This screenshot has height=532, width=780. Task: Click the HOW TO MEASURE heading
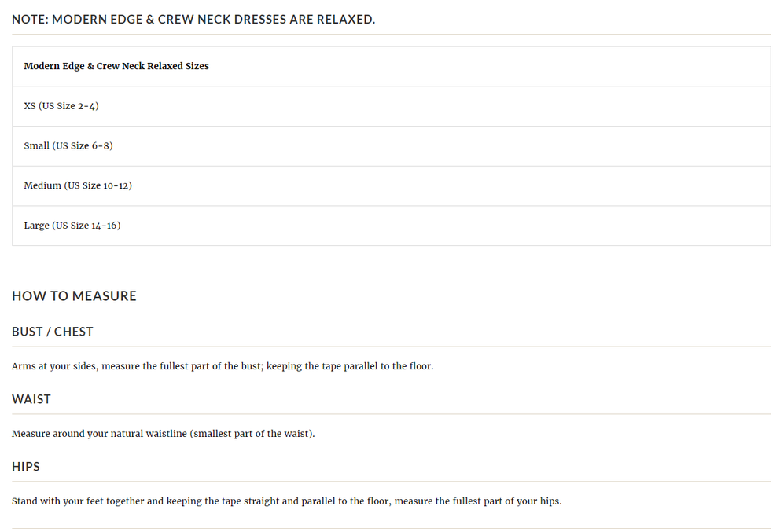[x=74, y=296]
